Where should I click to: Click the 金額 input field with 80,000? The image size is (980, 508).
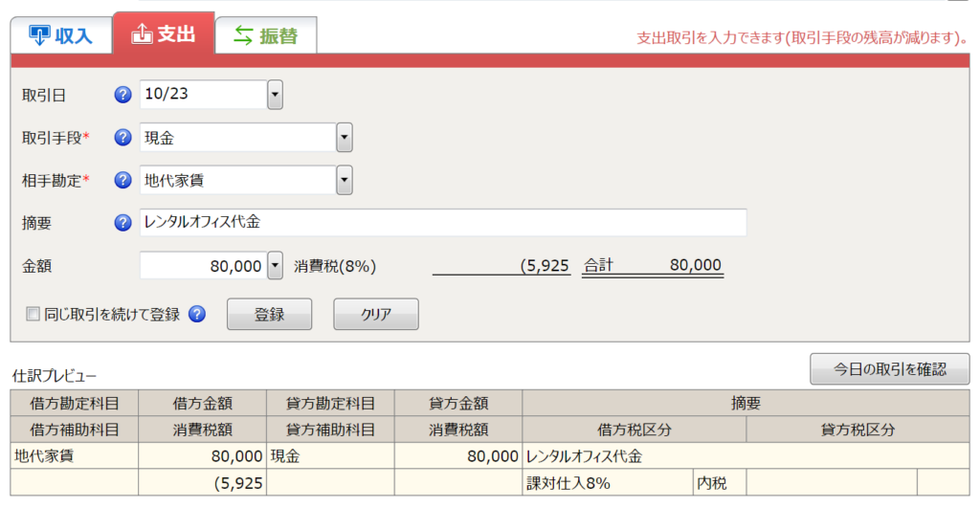pos(204,266)
